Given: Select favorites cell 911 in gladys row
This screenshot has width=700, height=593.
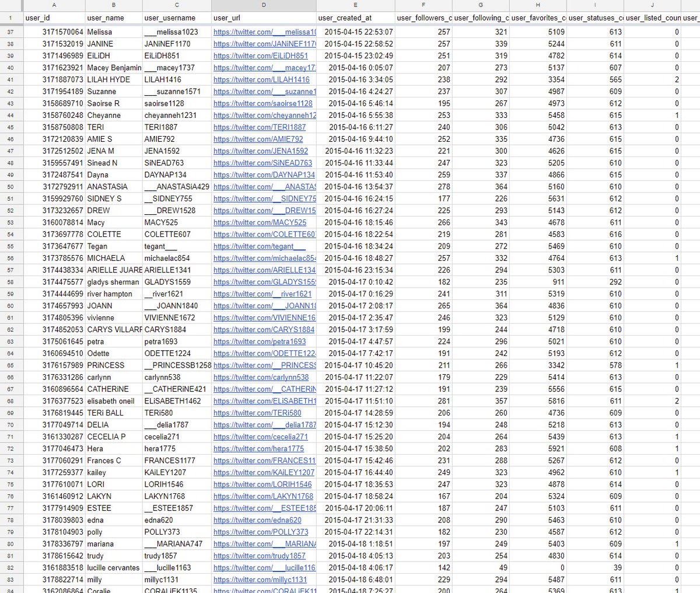Looking at the screenshot, I should point(538,282).
